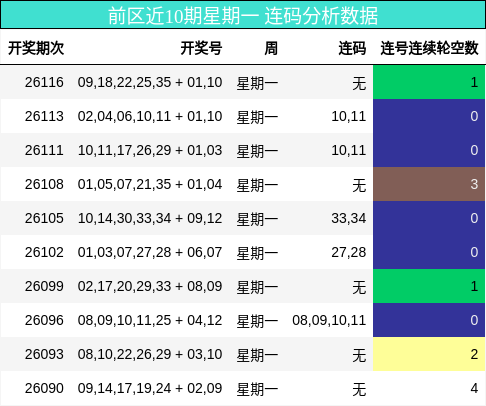Click 连码 value 10,11 in row 26113
486x406 pixels.
pyautogui.click(x=349, y=116)
